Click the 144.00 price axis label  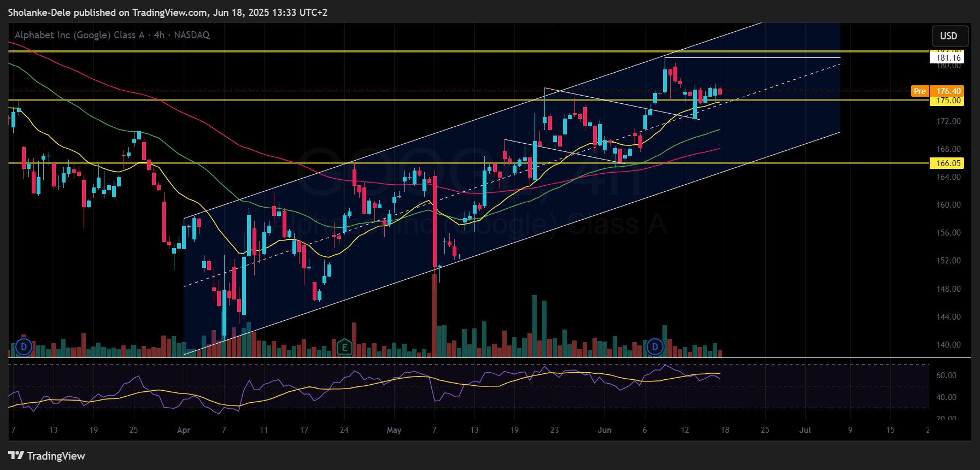(948, 317)
